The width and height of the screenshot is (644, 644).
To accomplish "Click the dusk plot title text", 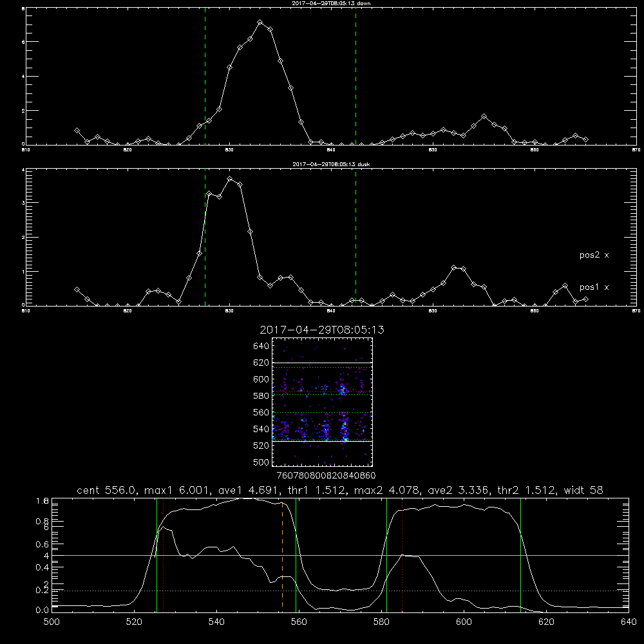I will [x=331, y=164].
